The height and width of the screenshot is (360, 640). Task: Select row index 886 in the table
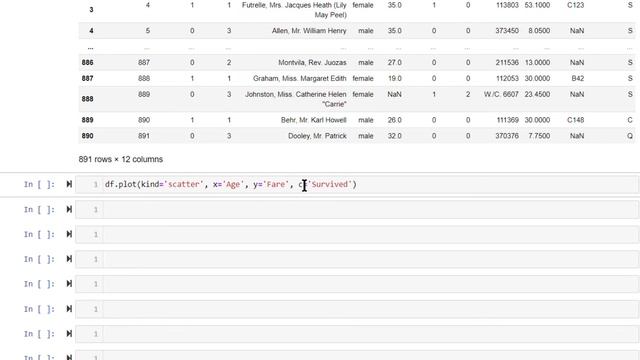point(87,62)
